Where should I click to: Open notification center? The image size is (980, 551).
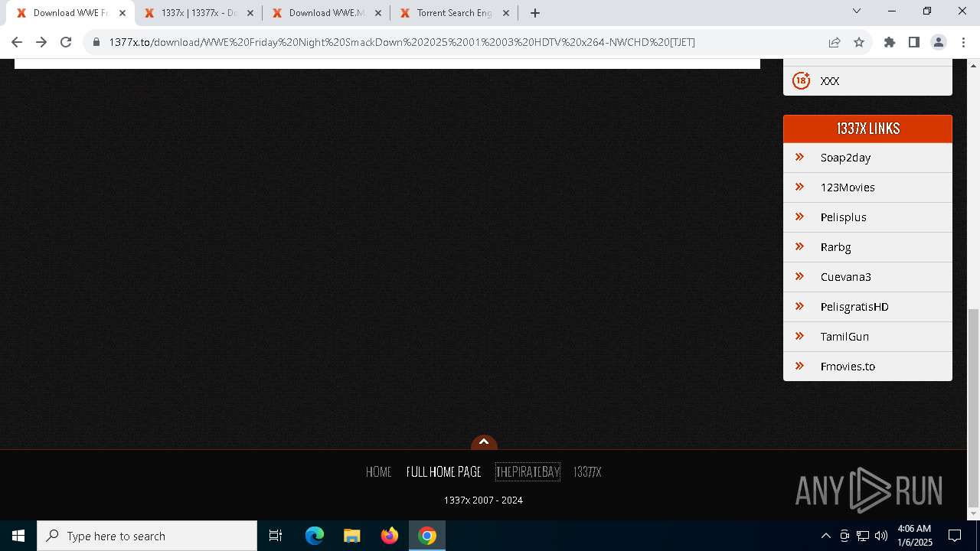955,536
